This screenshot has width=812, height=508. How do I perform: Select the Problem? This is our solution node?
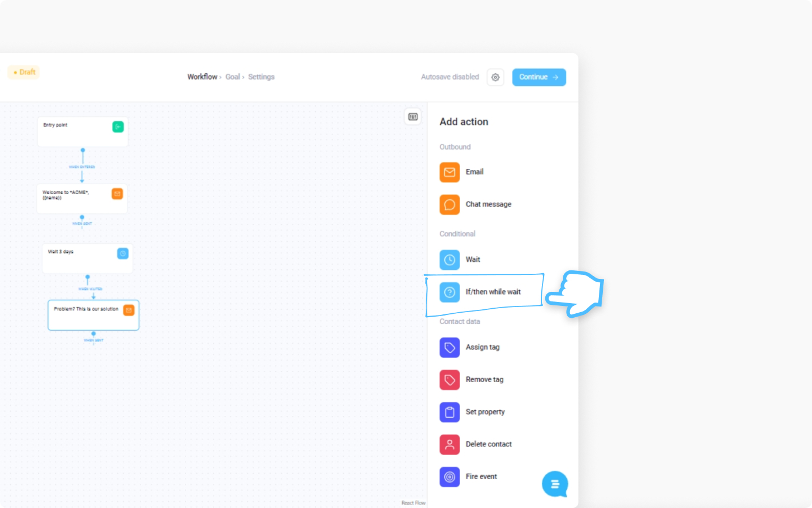click(x=94, y=315)
